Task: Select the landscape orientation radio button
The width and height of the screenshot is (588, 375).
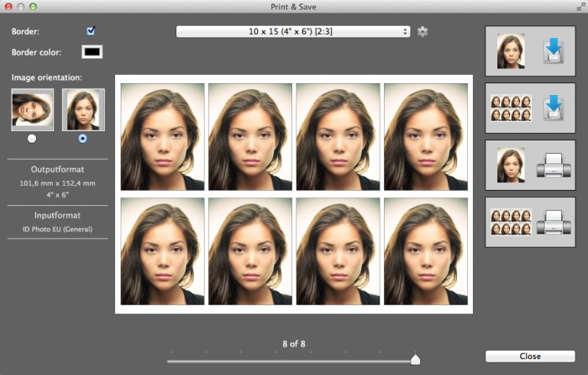Action: click(x=32, y=138)
